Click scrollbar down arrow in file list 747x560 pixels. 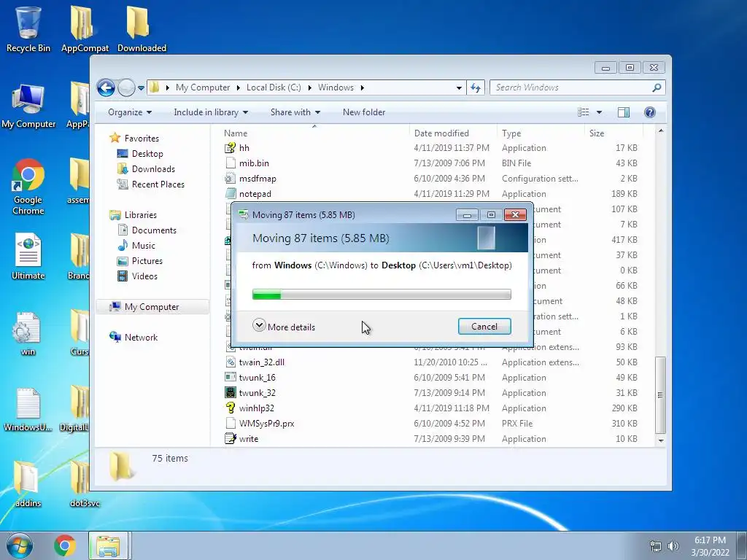[x=660, y=440]
